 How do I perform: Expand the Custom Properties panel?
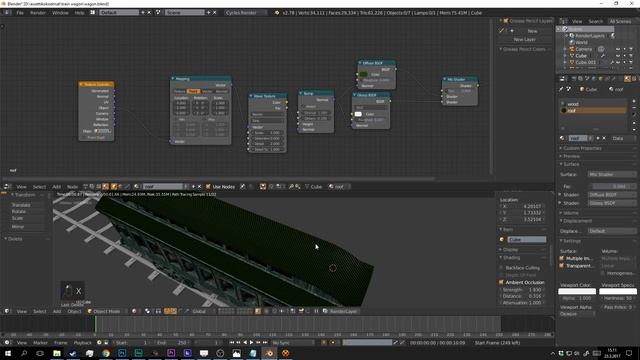[582, 148]
